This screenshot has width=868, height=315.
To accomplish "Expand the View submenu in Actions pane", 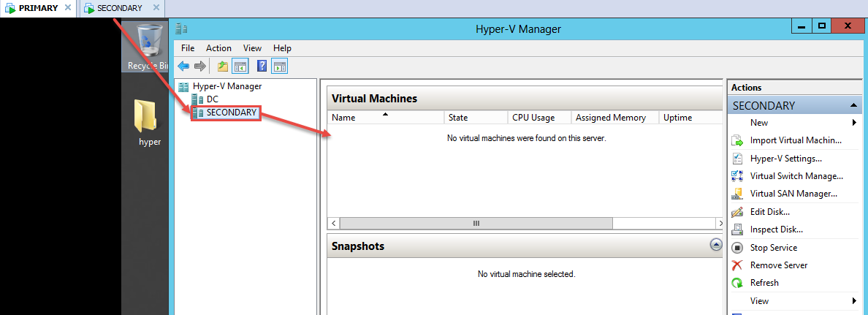I will coord(796,301).
